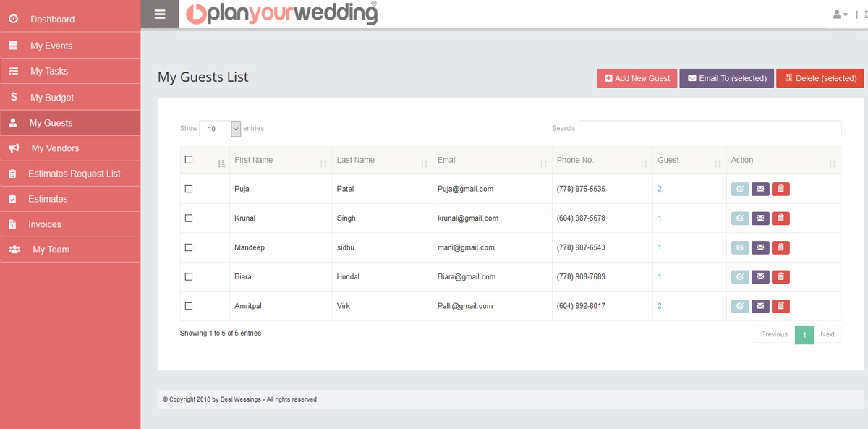
Task: Click Delete (selected) button
Action: point(820,78)
